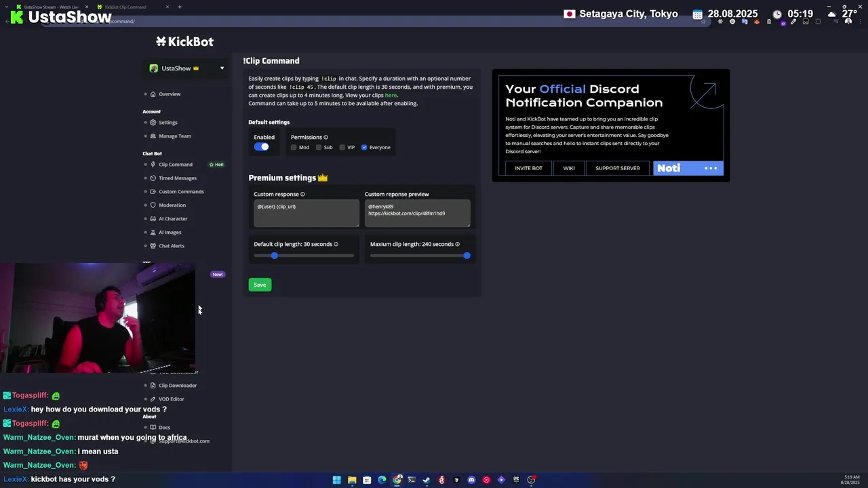This screenshot has width=868, height=488.
Task: Click the Custom response preview box
Action: pos(417,213)
